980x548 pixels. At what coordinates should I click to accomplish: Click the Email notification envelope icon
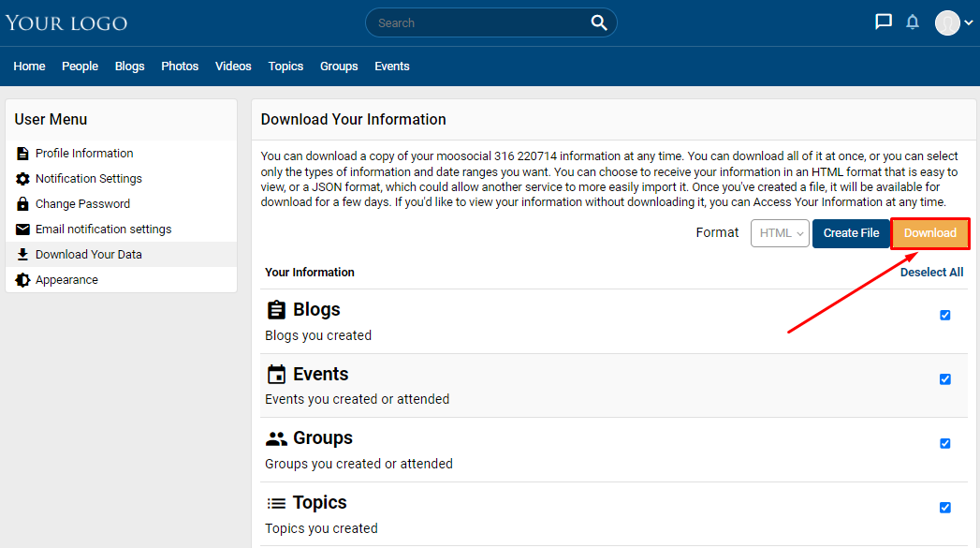(x=22, y=229)
